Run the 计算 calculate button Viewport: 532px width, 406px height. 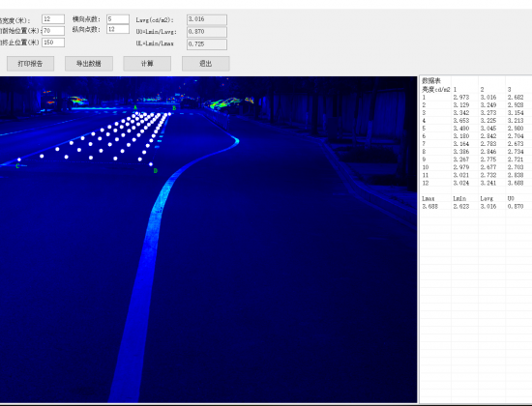tap(147, 64)
